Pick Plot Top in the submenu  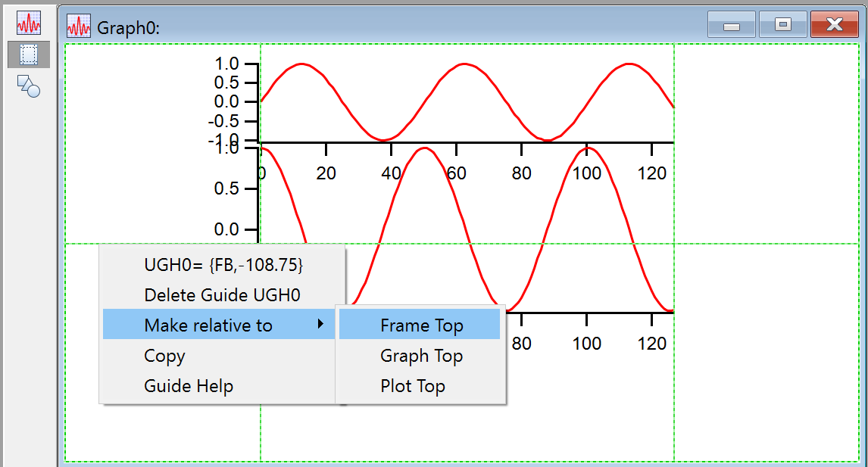pos(413,386)
